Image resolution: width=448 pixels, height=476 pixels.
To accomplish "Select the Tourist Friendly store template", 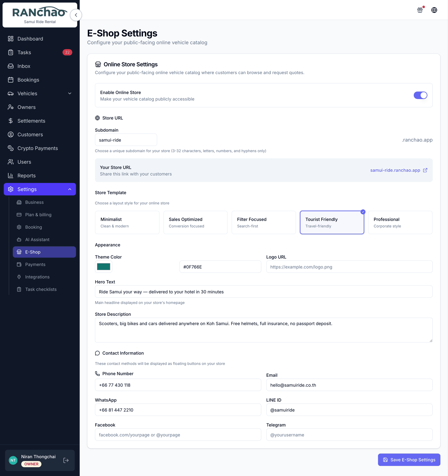I will click(332, 223).
